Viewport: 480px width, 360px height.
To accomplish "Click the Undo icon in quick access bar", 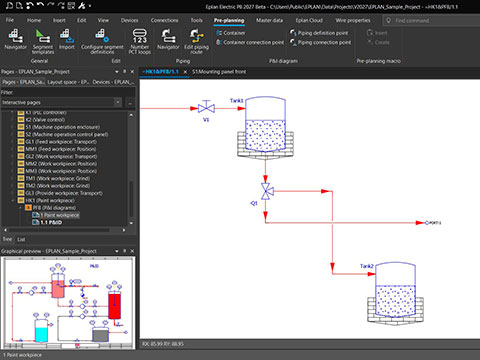I will (x=40, y=5).
